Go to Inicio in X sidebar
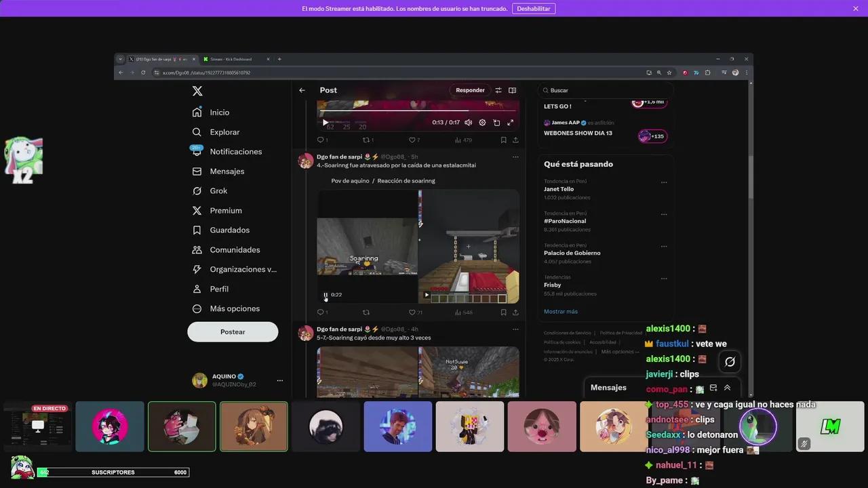The image size is (868, 488). pos(212,113)
